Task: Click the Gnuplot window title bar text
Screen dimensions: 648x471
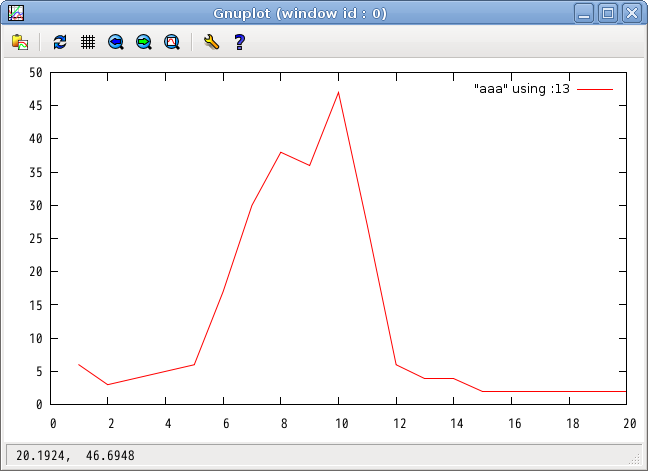Action: [x=300, y=13]
